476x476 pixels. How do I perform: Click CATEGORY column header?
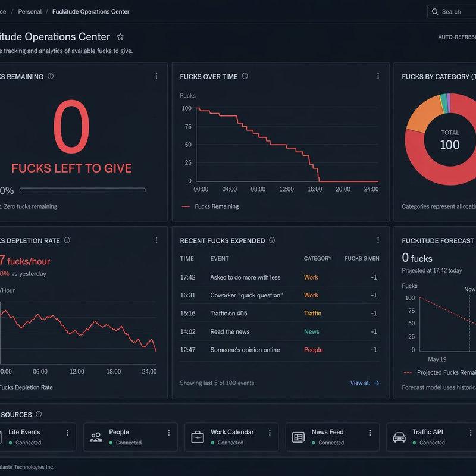318,259
